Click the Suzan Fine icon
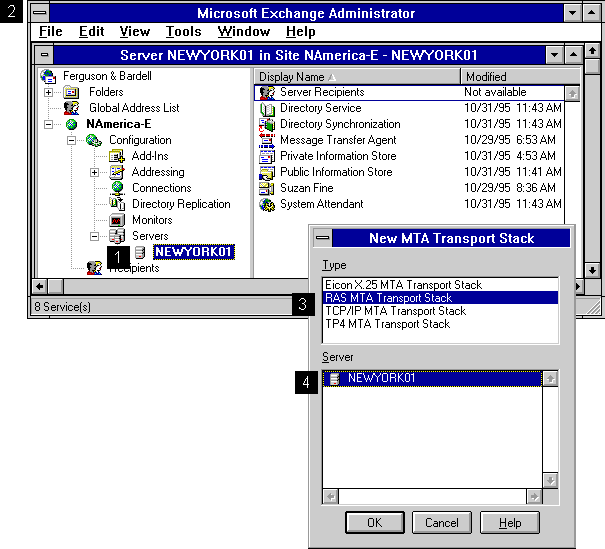 (x=267, y=189)
